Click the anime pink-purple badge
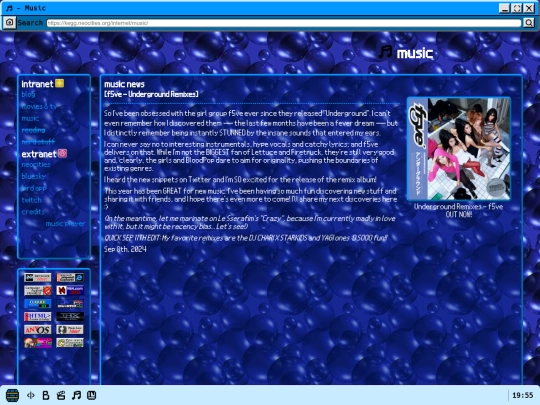The image size is (540, 405). click(38, 343)
